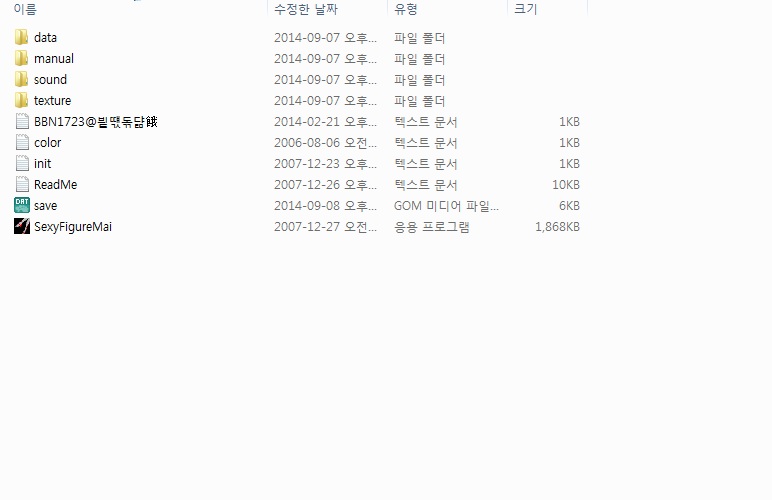Click empty area below the file list
This screenshot has width=772, height=500.
[x=386, y=369]
